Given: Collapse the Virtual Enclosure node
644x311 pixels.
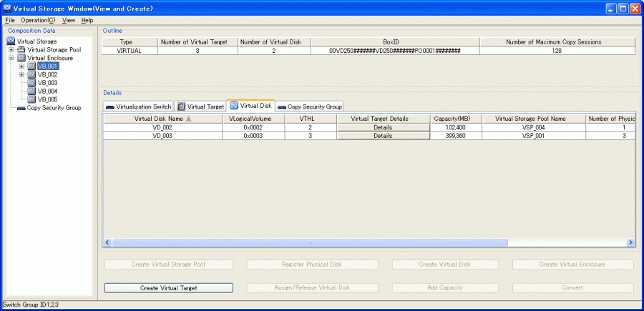Looking at the screenshot, I should pos(11,58).
